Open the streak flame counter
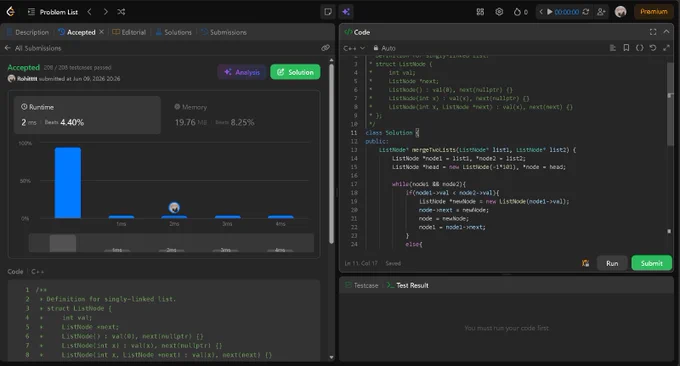The height and width of the screenshot is (366, 680). coord(520,12)
